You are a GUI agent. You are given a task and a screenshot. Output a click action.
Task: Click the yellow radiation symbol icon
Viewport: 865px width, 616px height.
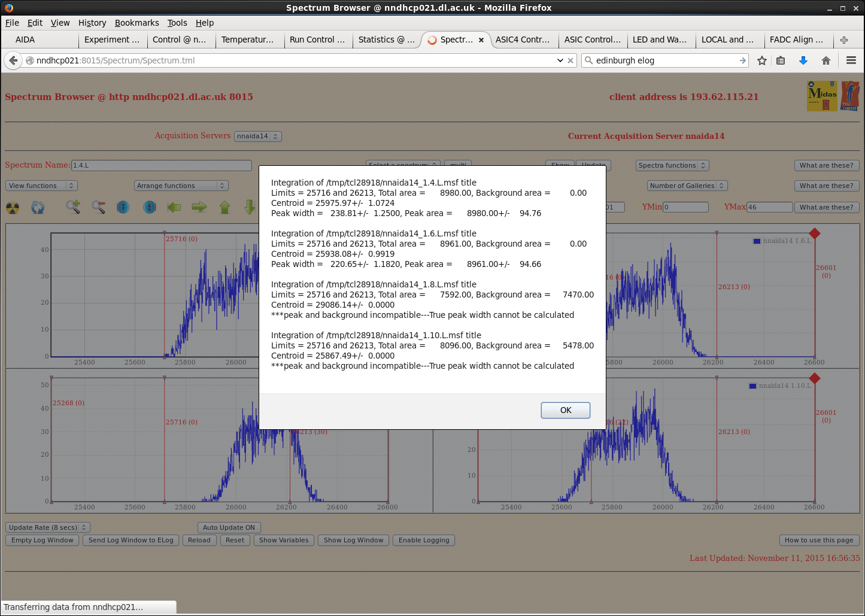tap(13, 208)
